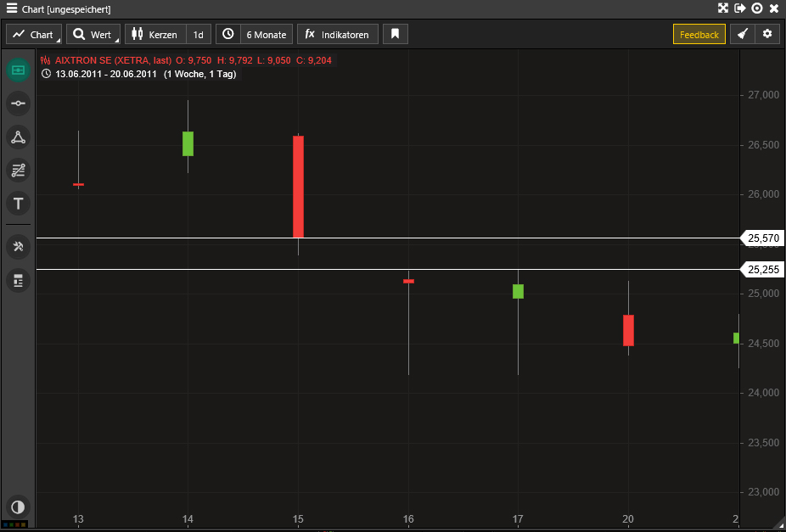The image size is (786, 532).
Task: Click the bookmark icon in toolbar
Action: click(x=396, y=35)
